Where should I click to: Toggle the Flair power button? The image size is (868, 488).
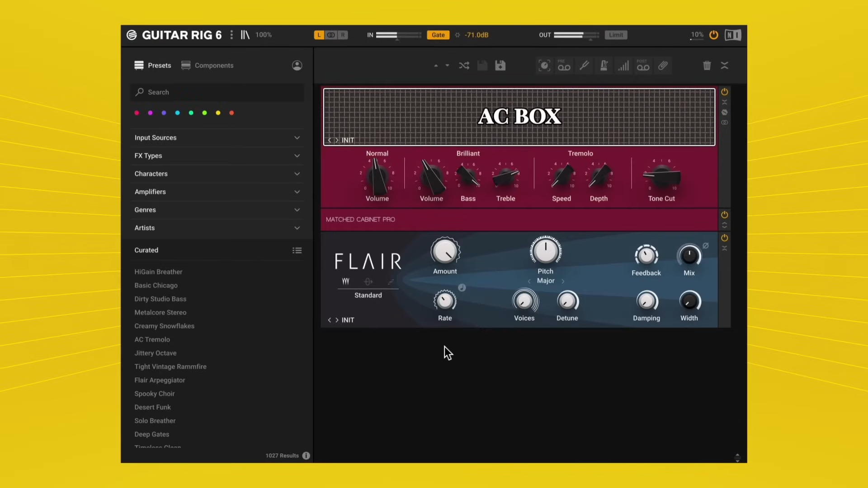pyautogui.click(x=724, y=238)
